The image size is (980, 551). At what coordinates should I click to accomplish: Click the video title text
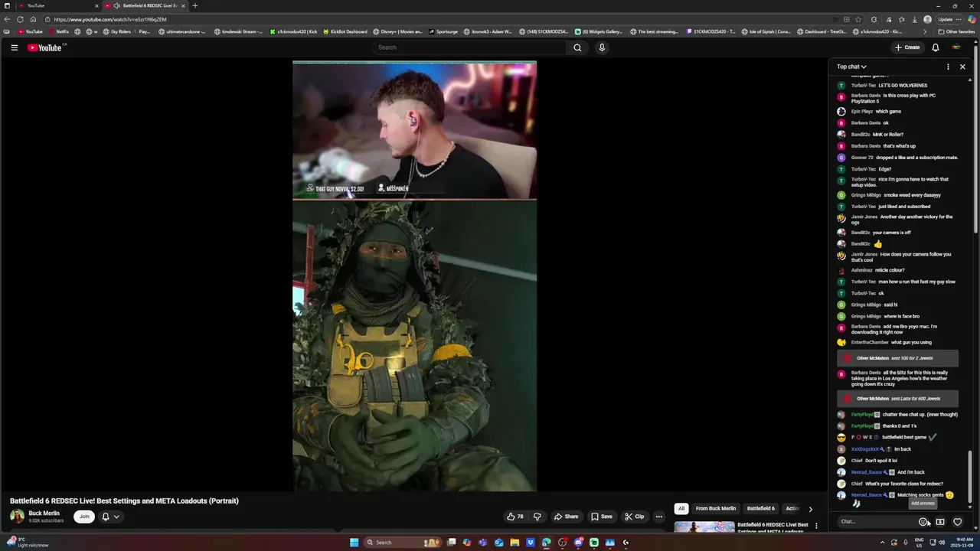click(x=124, y=501)
